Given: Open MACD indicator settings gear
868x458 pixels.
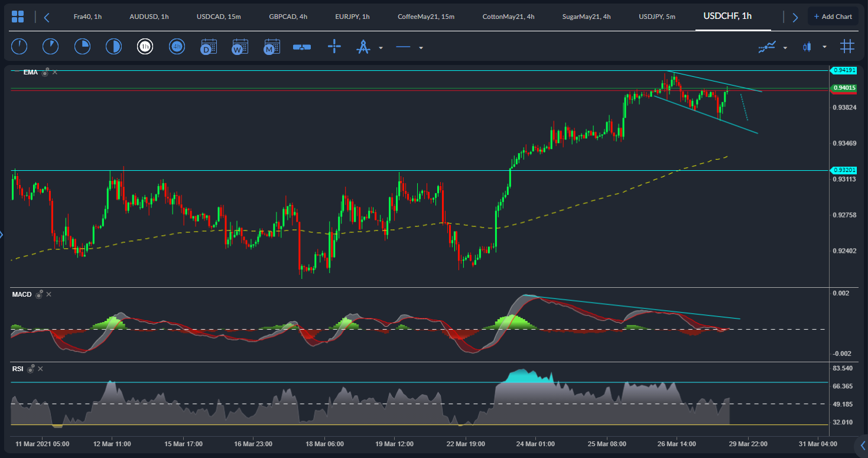Looking at the screenshot, I should (39, 294).
